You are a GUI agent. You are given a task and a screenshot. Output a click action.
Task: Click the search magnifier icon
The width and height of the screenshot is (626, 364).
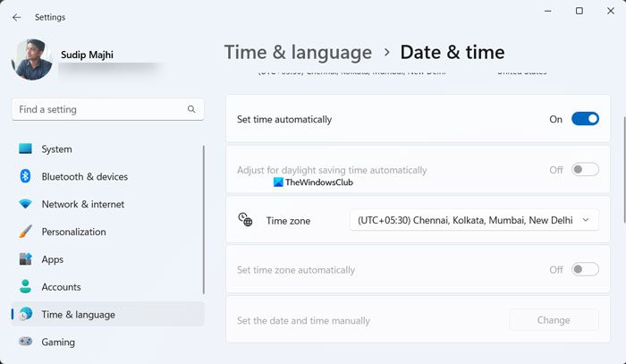[191, 109]
